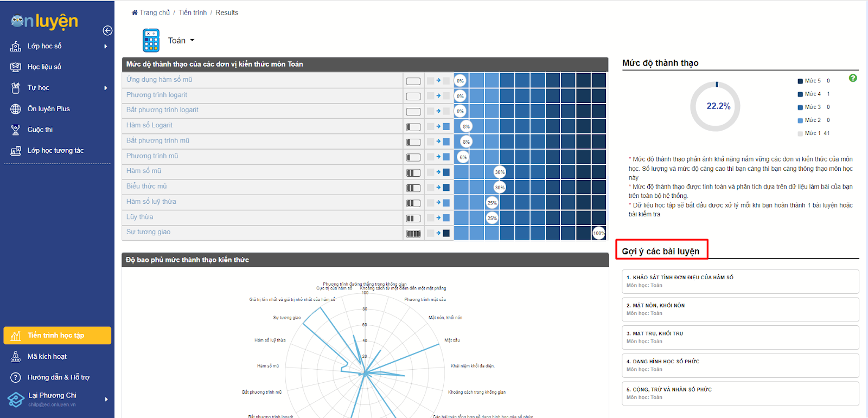The width and height of the screenshot is (868, 418).
Task: Go to Trang chủ breadcrumb link
Action: tap(155, 12)
